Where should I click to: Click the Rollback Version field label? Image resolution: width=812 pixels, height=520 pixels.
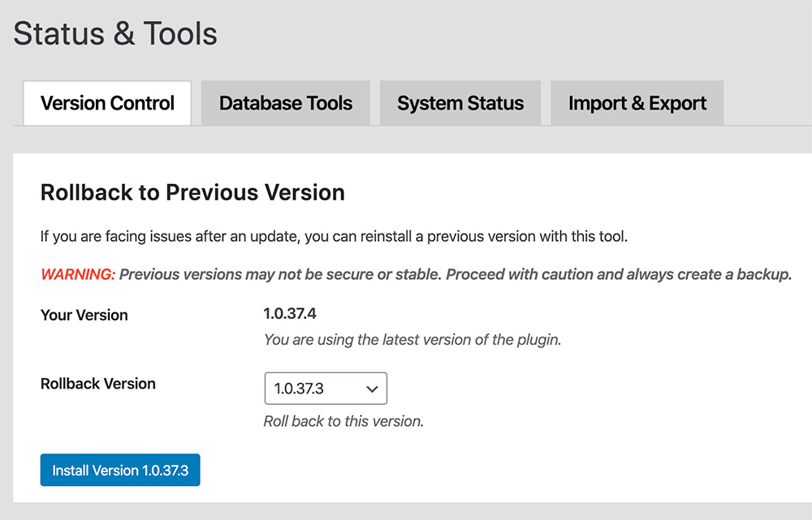point(97,384)
